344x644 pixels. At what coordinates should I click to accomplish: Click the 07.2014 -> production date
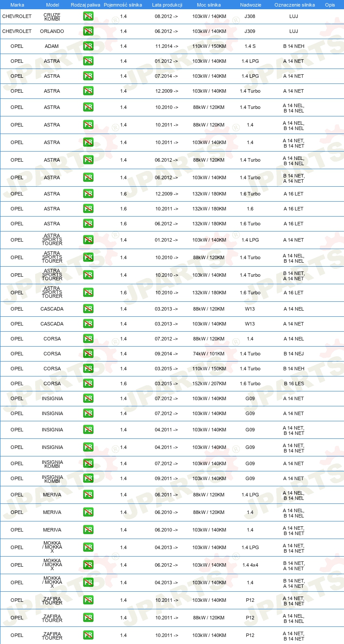coord(167,76)
